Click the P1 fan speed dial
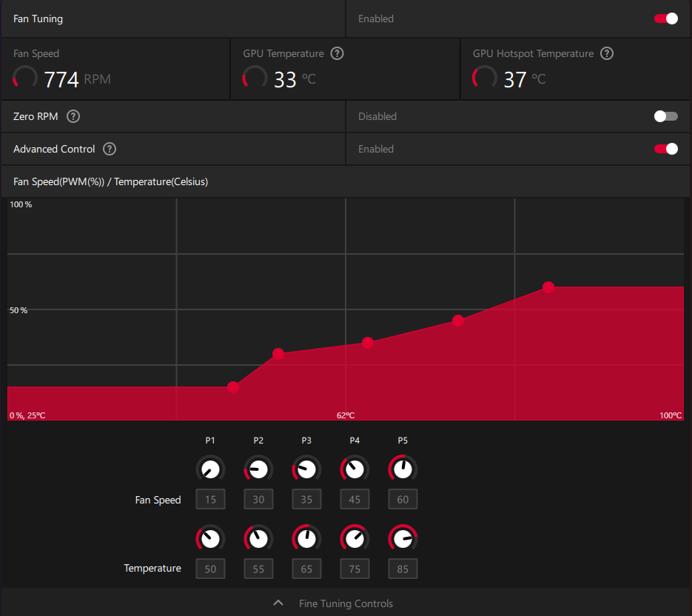Screen dimensions: 692x616 210,469
